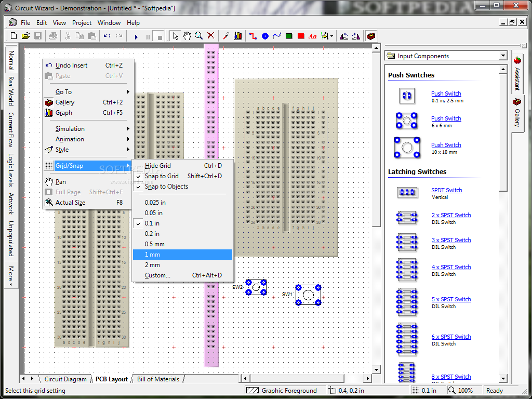532x399 pixels.
Task: Start simulation with the Play button
Action: (x=136, y=36)
